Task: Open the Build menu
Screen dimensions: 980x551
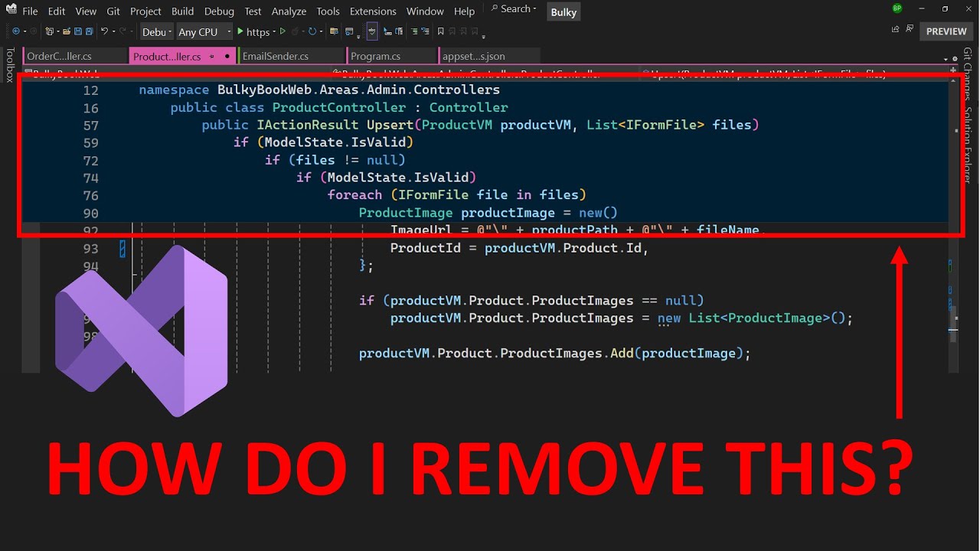Action: (x=183, y=11)
